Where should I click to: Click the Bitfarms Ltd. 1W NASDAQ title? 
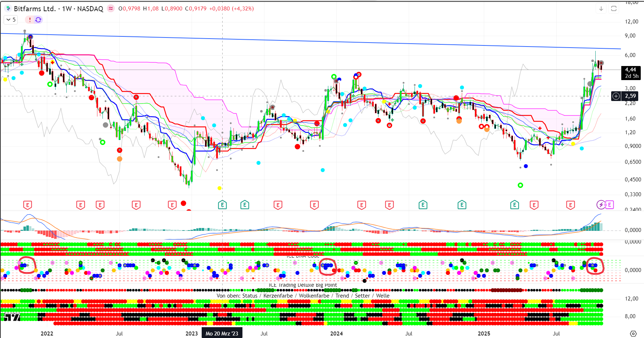click(x=58, y=8)
